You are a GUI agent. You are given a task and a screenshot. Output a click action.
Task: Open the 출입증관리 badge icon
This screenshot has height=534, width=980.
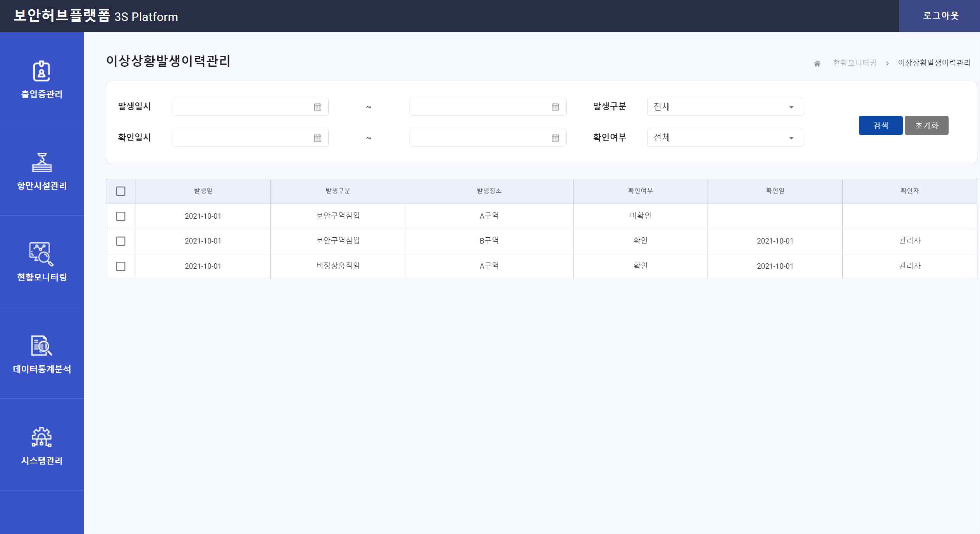[41, 71]
